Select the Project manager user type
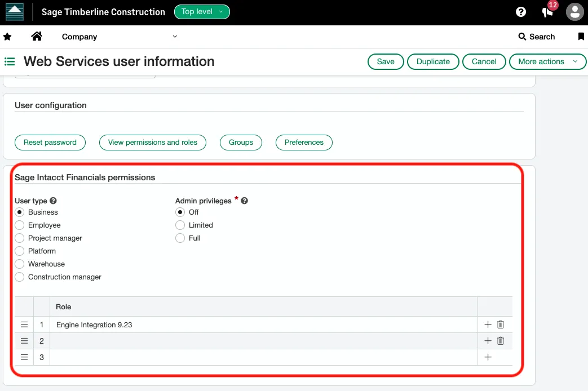 pyautogui.click(x=20, y=238)
